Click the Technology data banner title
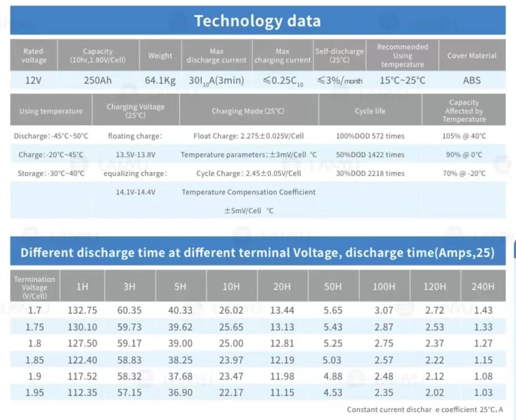This screenshot has width=516, height=420. coord(257,21)
